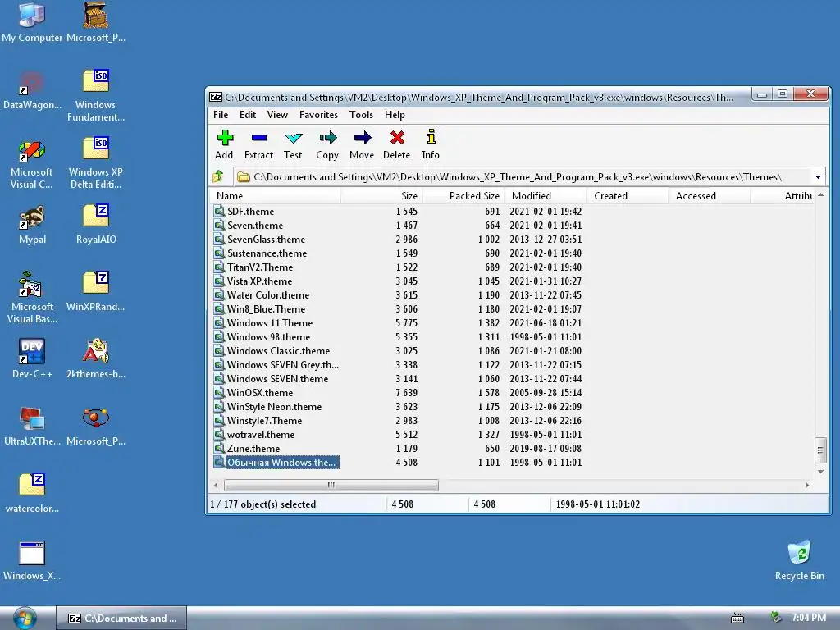Viewport: 840px width, 630px height.
Task: Click in the address path field
Action: coord(523,177)
